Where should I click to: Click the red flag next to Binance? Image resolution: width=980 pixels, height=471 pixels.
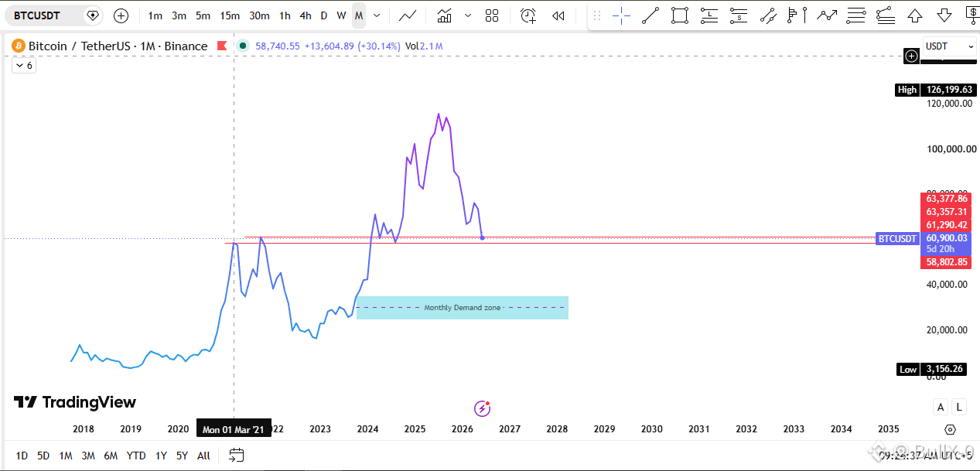[221, 46]
